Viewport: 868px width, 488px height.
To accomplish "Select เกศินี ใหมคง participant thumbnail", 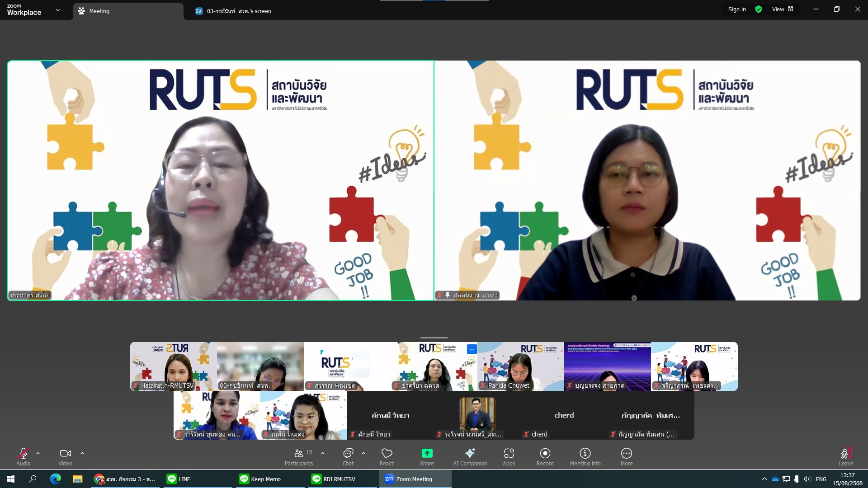I will 304,415.
